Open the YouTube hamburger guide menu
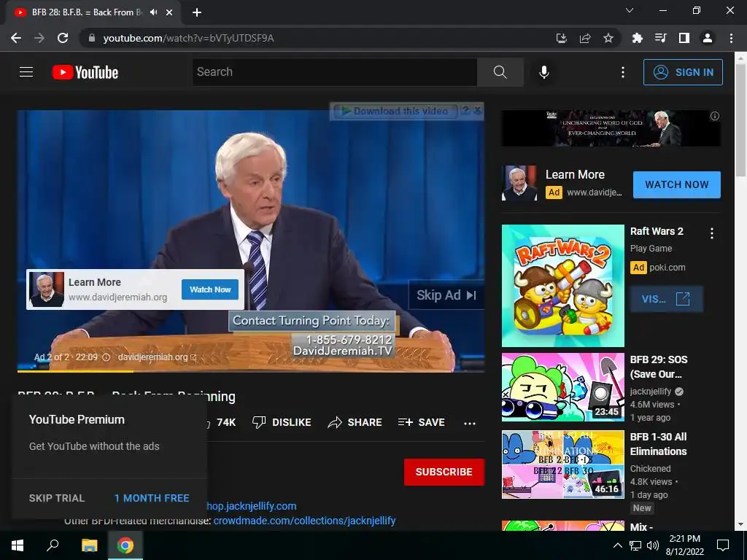The height and width of the screenshot is (560, 747). pos(26,72)
